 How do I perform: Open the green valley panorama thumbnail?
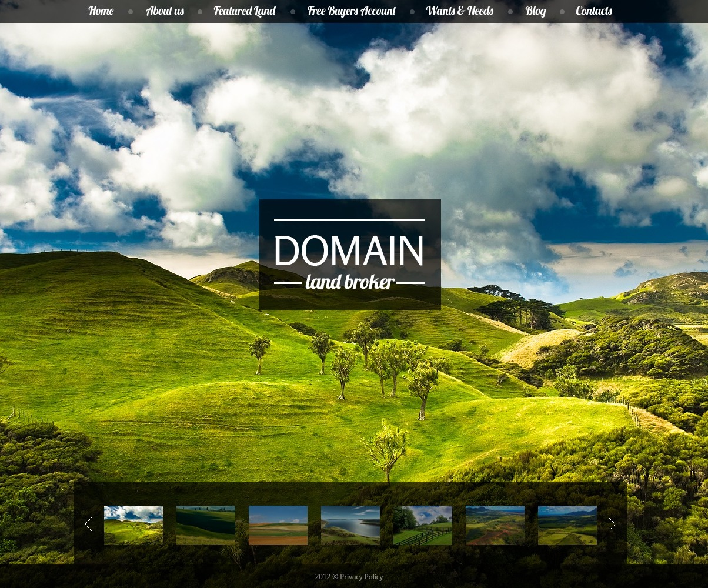coord(567,524)
